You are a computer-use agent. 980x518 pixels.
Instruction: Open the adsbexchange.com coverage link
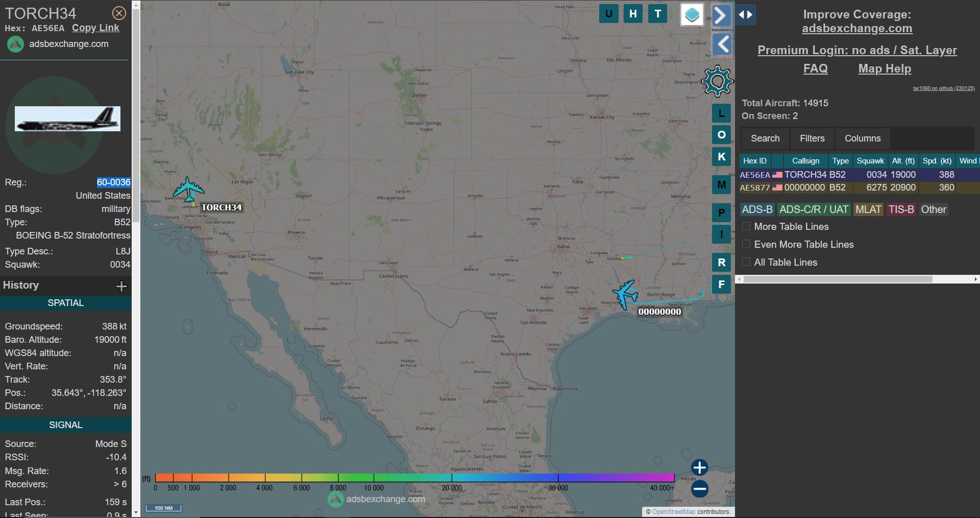[857, 29]
